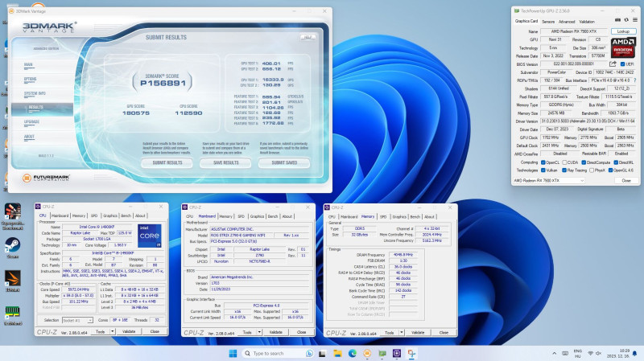Viewport: 644px width, 361px height.
Task: Launch Microsoft Edge from the taskbar
Action: [x=352, y=353]
